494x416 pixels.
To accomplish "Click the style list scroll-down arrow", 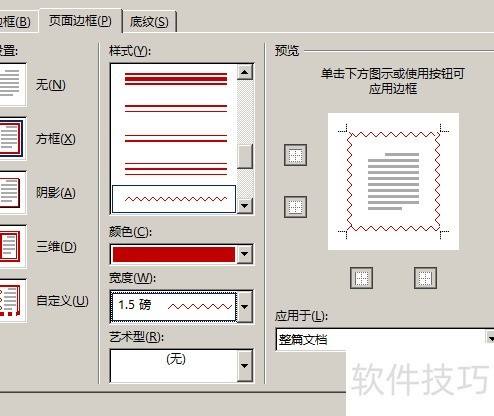I will pos(245,206).
